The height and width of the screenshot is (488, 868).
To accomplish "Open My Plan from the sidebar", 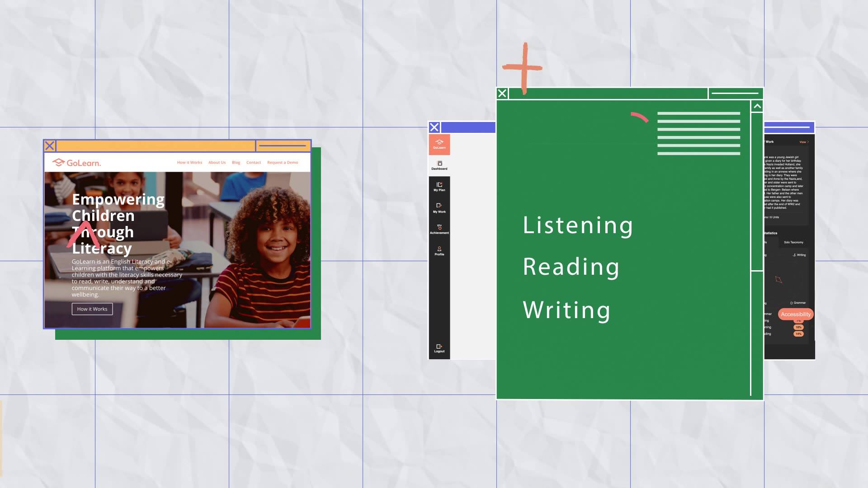I will pyautogui.click(x=439, y=187).
